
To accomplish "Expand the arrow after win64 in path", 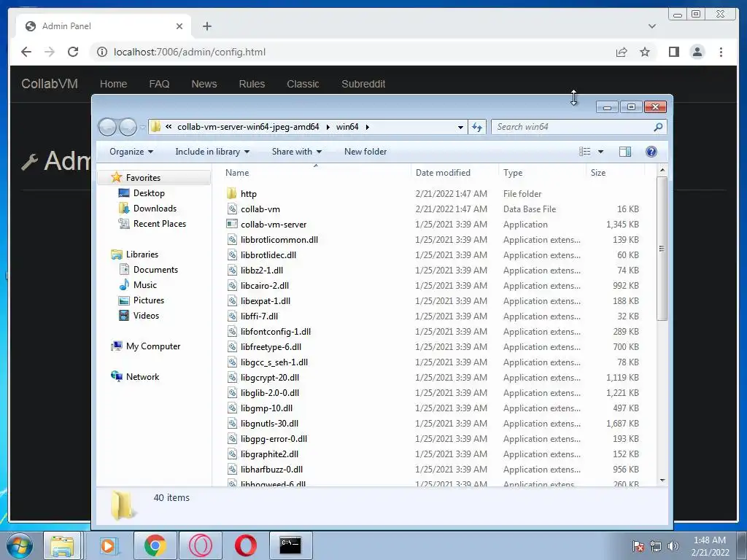I will coord(368,127).
